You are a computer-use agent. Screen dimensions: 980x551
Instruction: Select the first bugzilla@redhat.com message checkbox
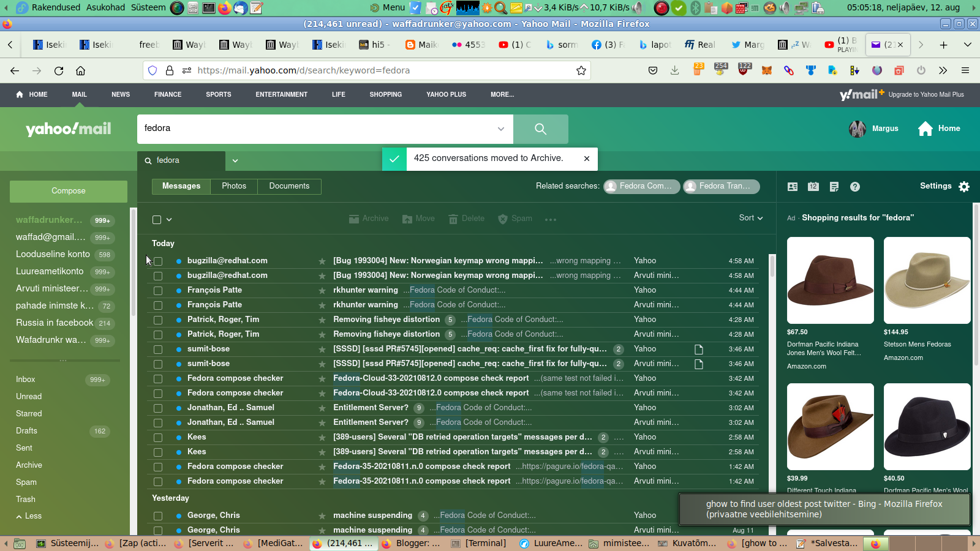coord(158,261)
